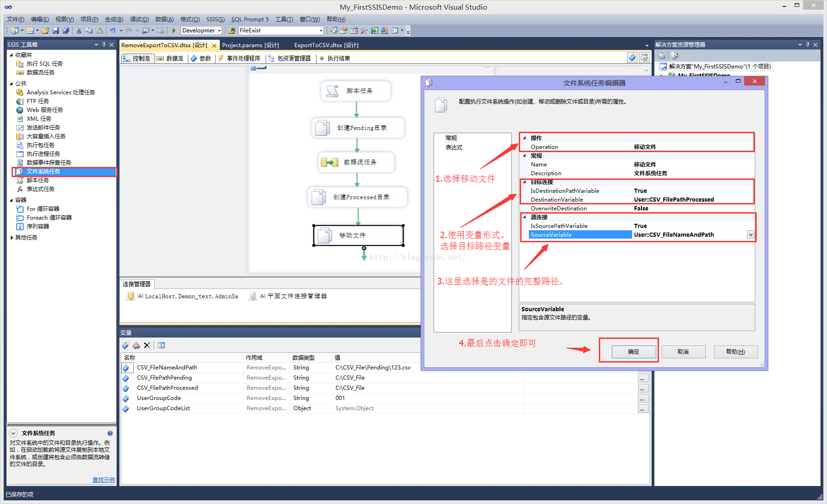Image resolution: width=827 pixels, height=504 pixels.
Task: Open the FileExist find combo box
Action: coord(321,31)
